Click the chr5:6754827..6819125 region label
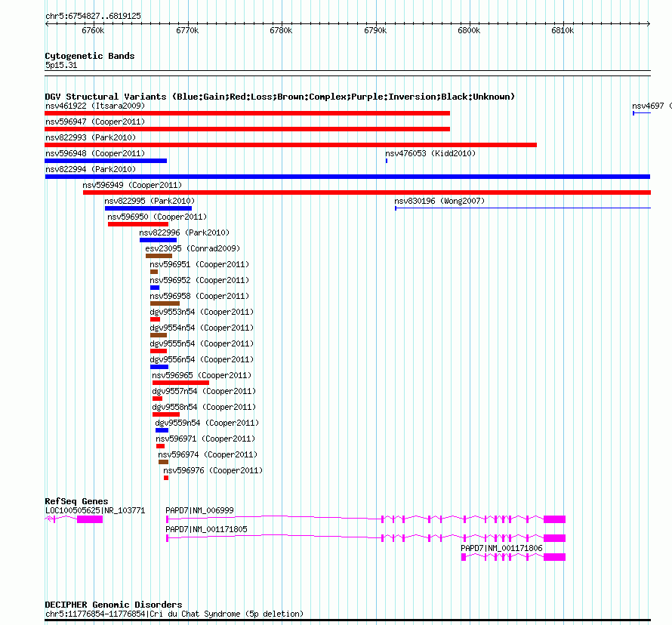The width and height of the screenshot is (672, 625). click(93, 17)
